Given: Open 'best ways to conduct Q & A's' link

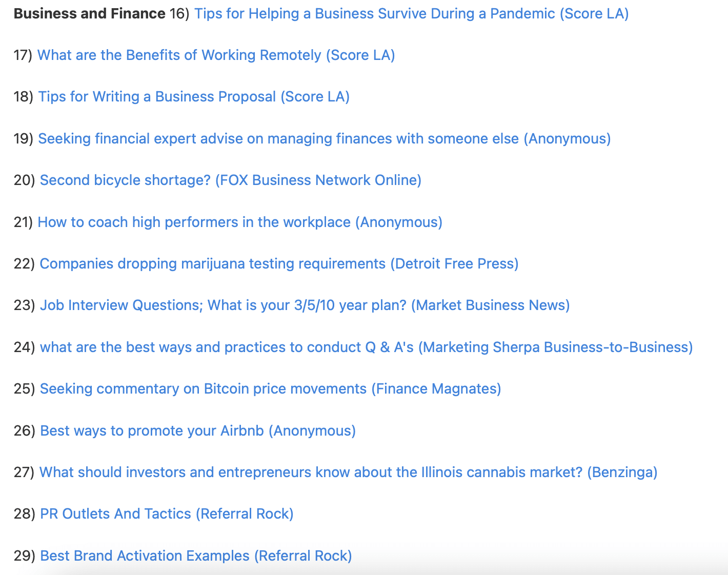Looking at the screenshot, I should click(x=366, y=347).
